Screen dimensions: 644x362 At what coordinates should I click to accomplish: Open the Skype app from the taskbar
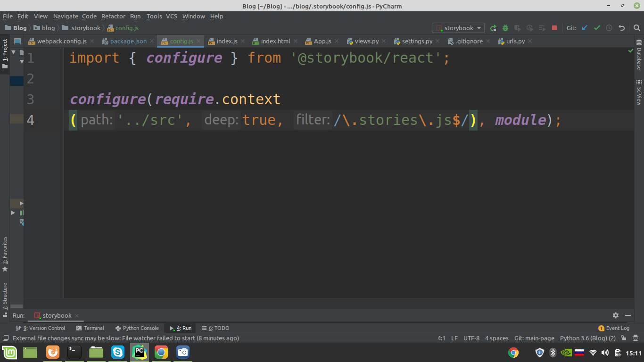117,352
